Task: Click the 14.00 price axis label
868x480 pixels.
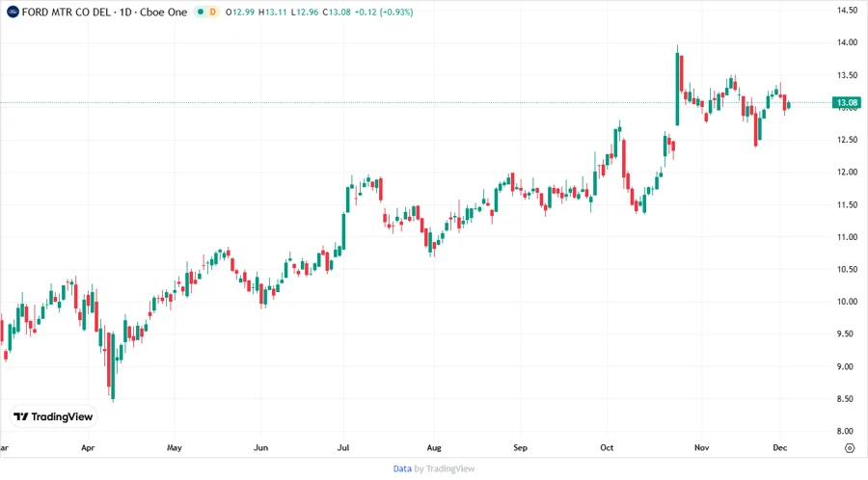Action: 847,42
